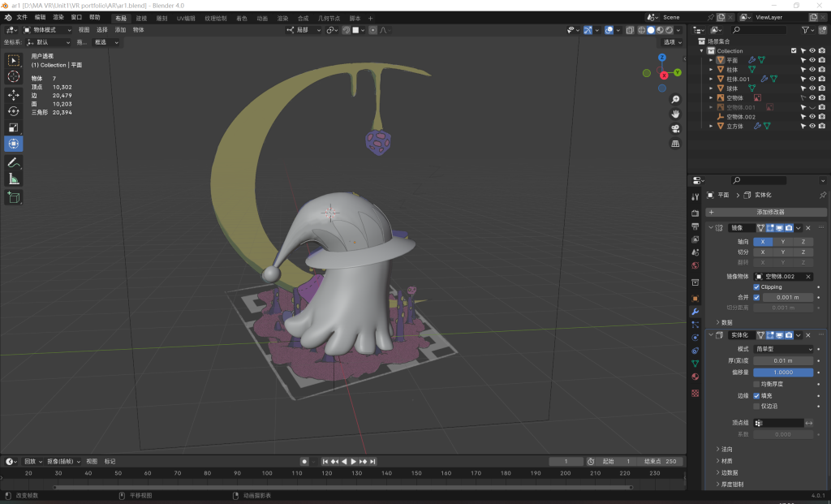Play the animation forward
Screen dimensions: 831x504
coord(354,462)
